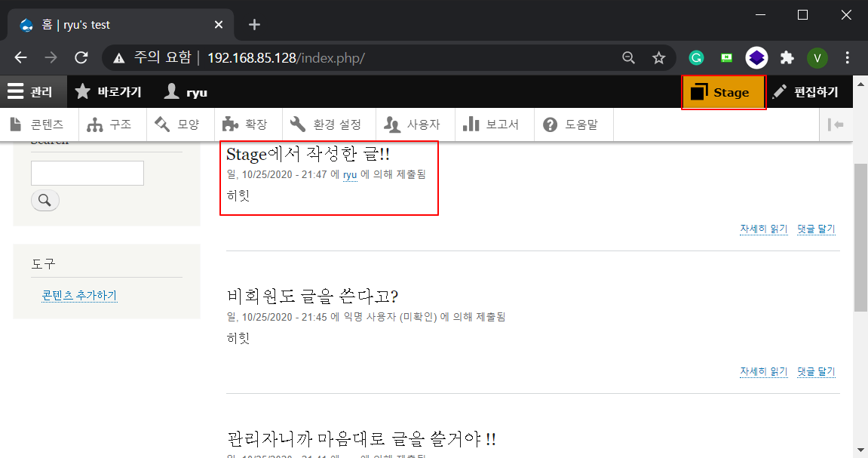Click 편집하기 pencil edit button
This screenshot has height=458, width=868.
pos(805,92)
